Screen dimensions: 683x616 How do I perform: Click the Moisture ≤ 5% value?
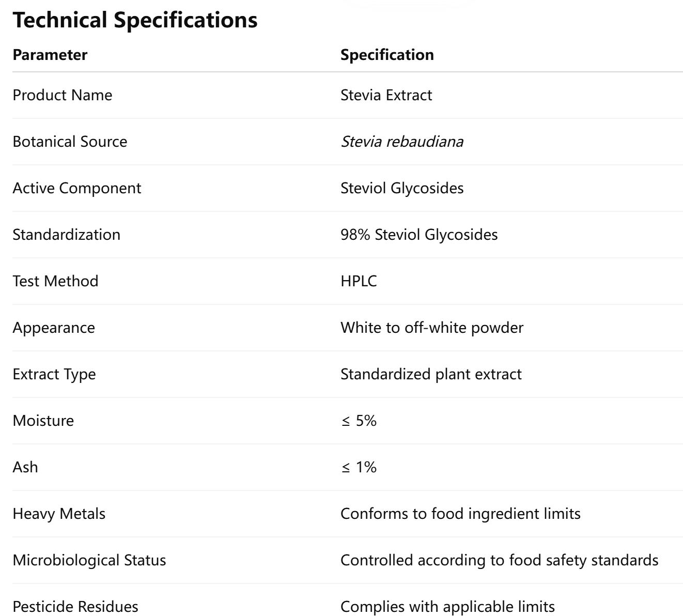359,421
